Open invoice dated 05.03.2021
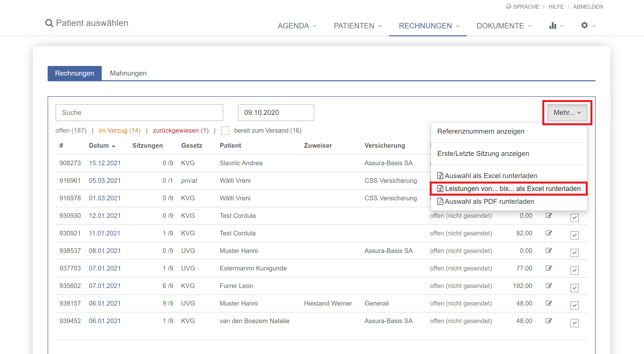 point(105,180)
